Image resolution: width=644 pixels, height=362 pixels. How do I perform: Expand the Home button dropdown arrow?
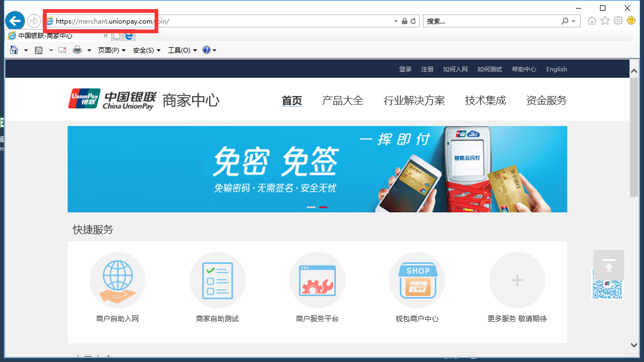coord(26,50)
